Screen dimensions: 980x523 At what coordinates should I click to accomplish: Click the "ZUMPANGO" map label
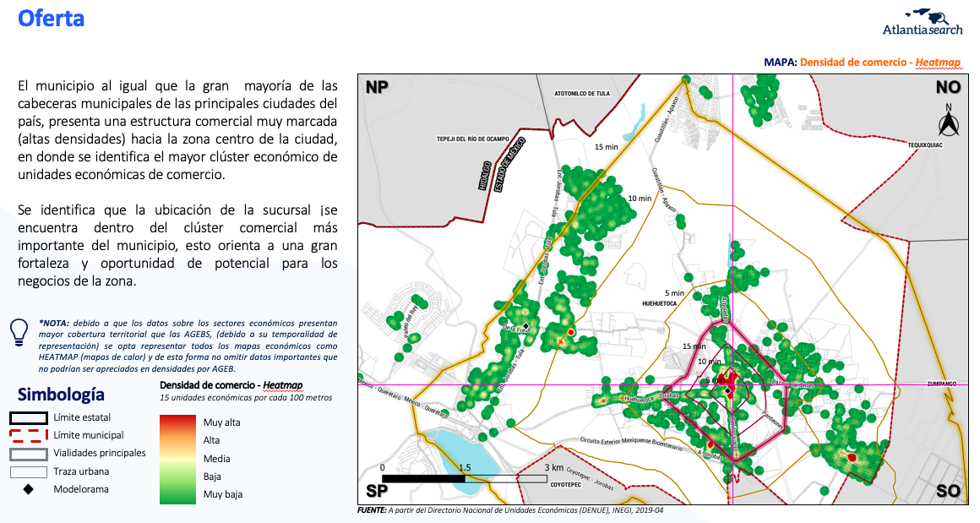pyautogui.click(x=941, y=384)
